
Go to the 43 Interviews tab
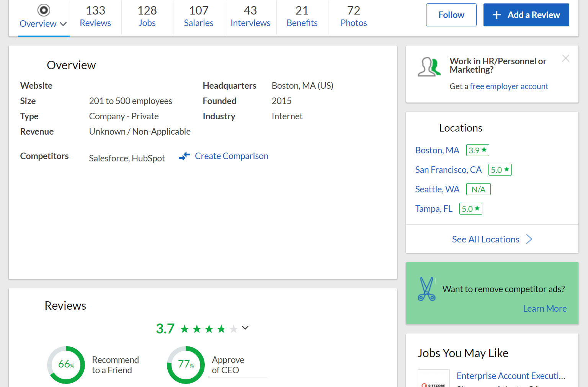pos(250,16)
